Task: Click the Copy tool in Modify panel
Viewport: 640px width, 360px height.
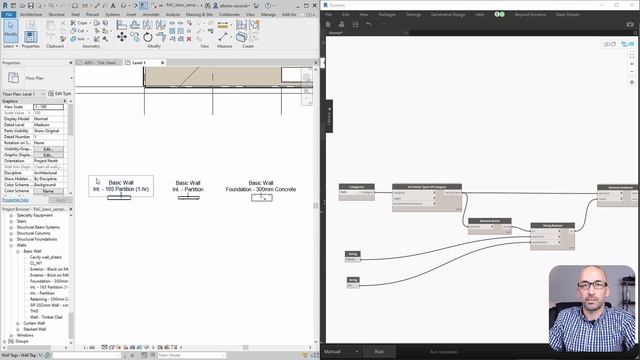Action: (135, 37)
